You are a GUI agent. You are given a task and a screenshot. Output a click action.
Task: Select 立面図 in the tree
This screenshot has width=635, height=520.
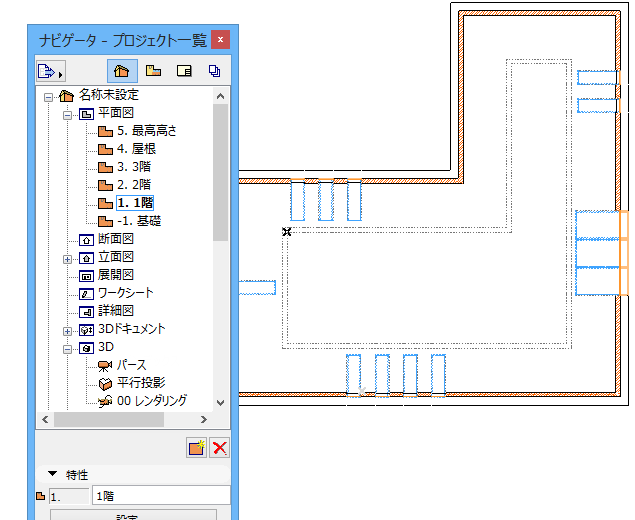[x=116, y=257]
